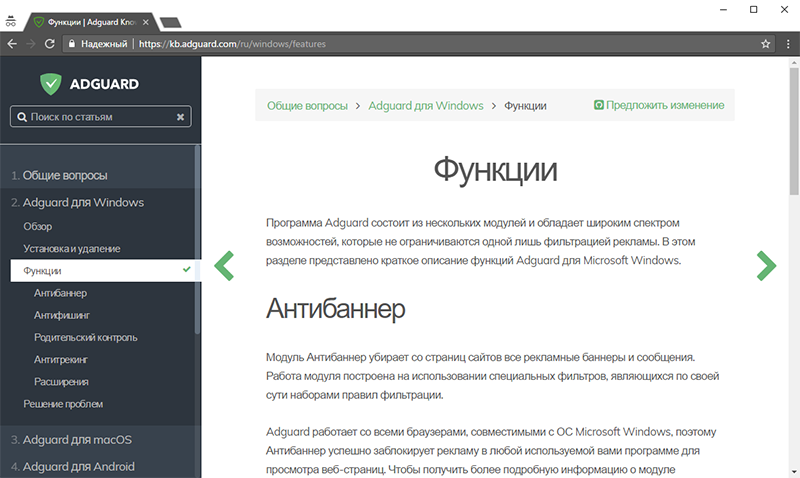
Task: Open a new browser tab
Action: click(170, 22)
